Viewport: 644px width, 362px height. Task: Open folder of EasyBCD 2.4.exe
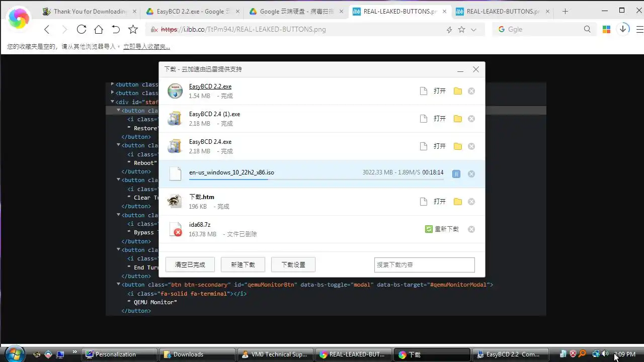[457, 146]
